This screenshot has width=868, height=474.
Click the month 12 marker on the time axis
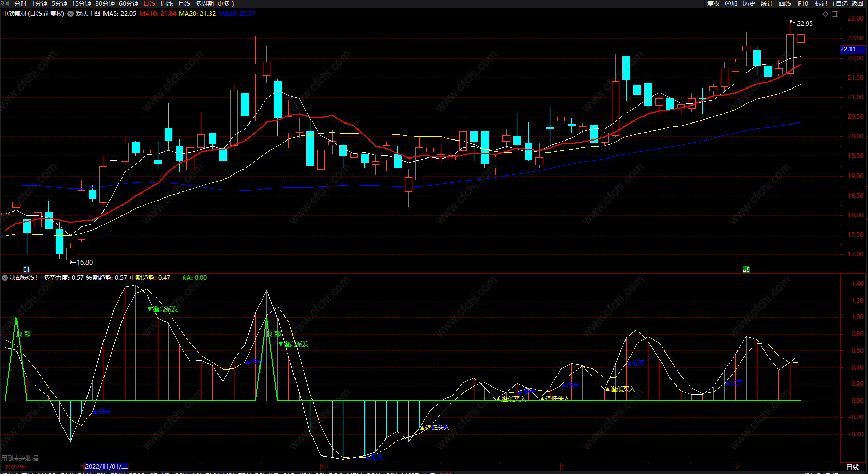pos(324,467)
